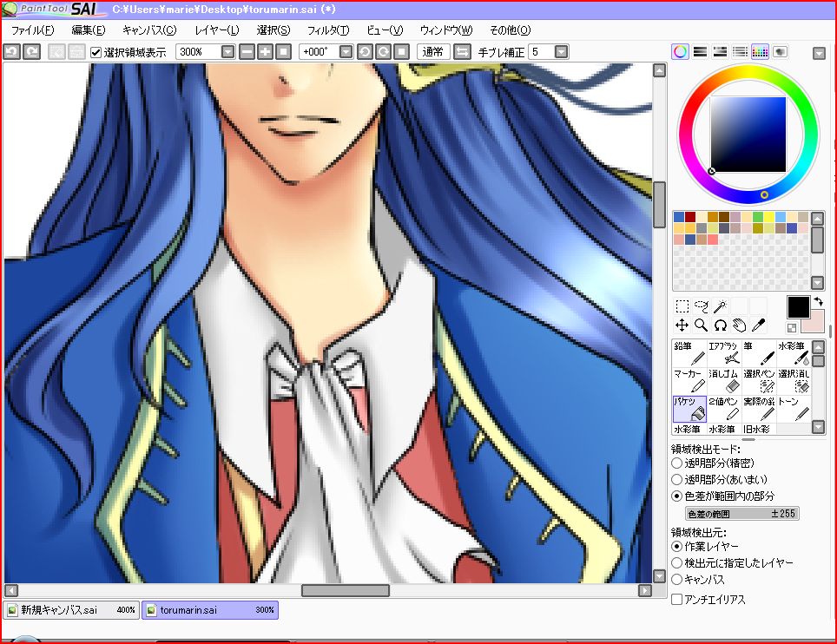Choose the top-row 水彩筆 brush with droplet

794,353
